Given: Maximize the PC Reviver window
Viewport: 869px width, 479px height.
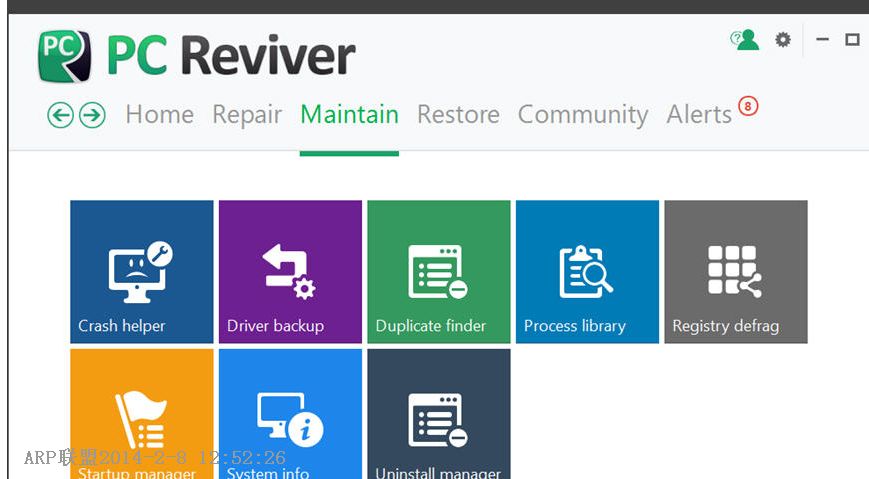Looking at the screenshot, I should tap(852, 39).
